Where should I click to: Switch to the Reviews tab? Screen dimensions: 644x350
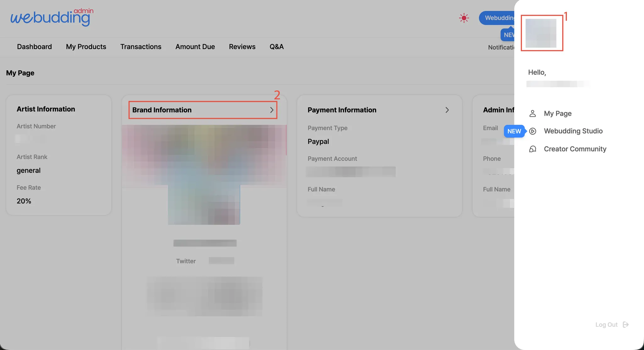tap(242, 47)
